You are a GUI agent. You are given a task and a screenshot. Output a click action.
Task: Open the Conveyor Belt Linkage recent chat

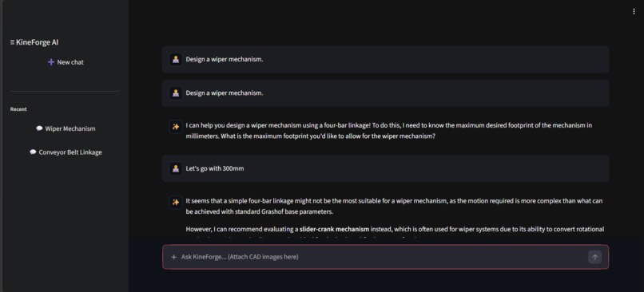pyautogui.click(x=66, y=152)
